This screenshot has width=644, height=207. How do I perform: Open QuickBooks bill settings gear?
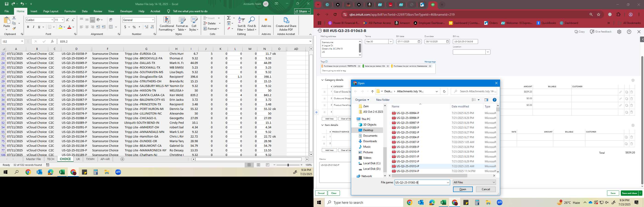619,32
